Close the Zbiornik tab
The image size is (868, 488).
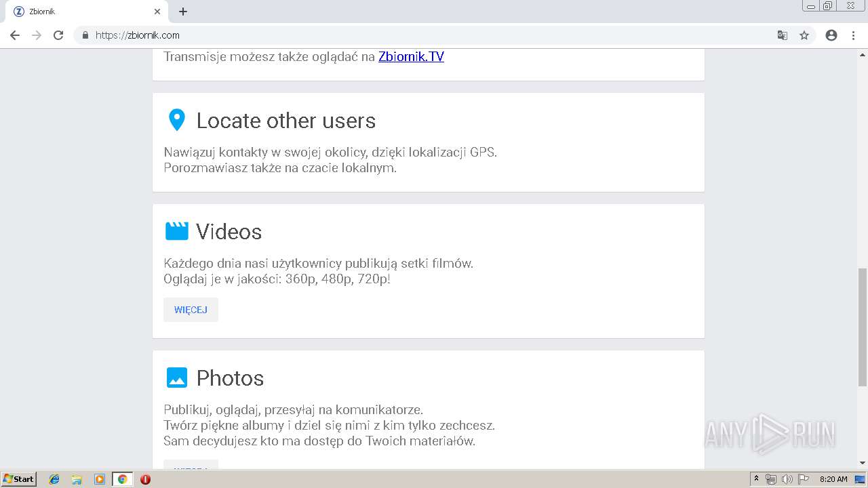pyautogui.click(x=157, y=12)
